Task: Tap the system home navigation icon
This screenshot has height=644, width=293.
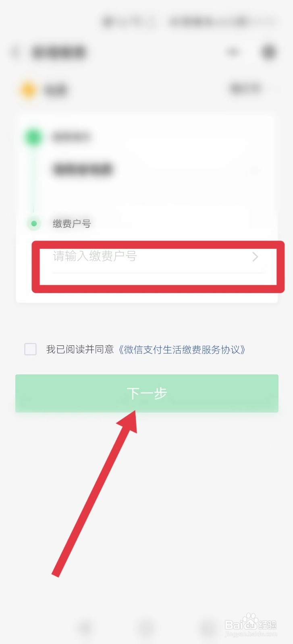Action: point(146,628)
